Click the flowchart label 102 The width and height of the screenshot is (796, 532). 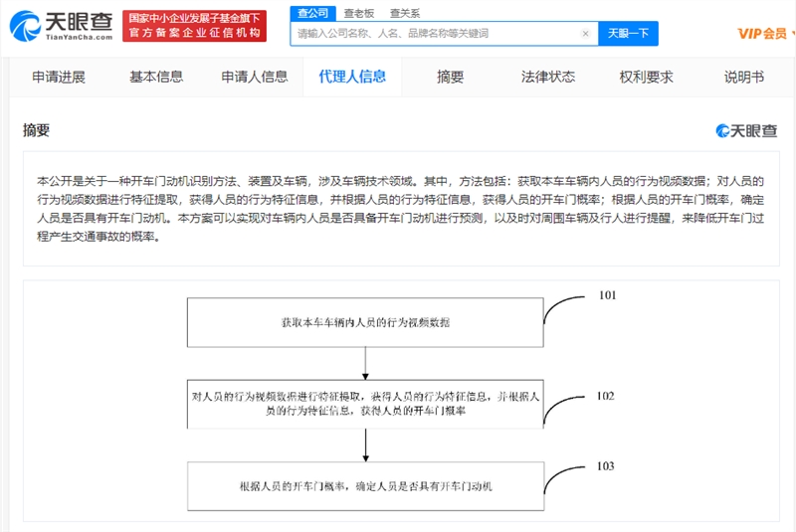605,396
